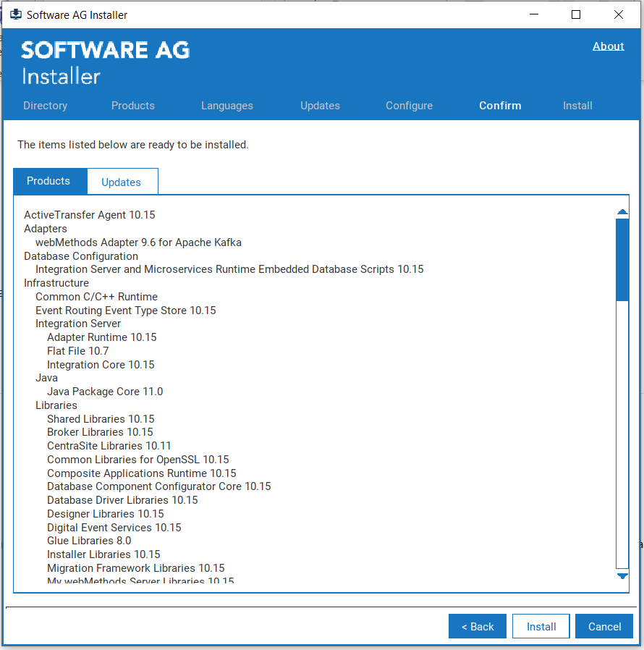Click the Configure step in the navigation bar

click(409, 105)
